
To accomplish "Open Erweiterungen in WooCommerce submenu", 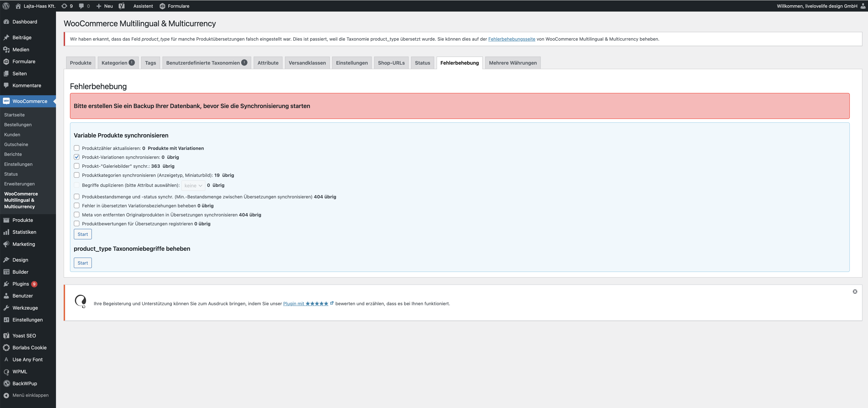I will click(x=19, y=184).
